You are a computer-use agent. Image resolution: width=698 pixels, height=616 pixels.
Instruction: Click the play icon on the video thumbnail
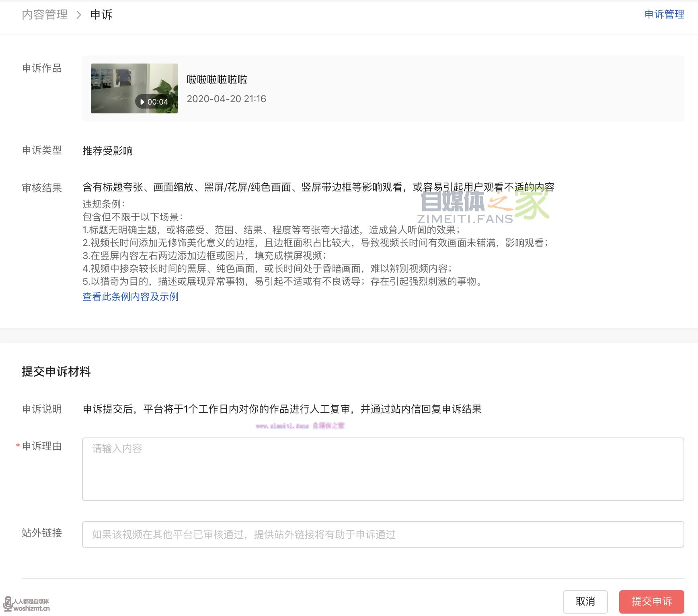142,102
